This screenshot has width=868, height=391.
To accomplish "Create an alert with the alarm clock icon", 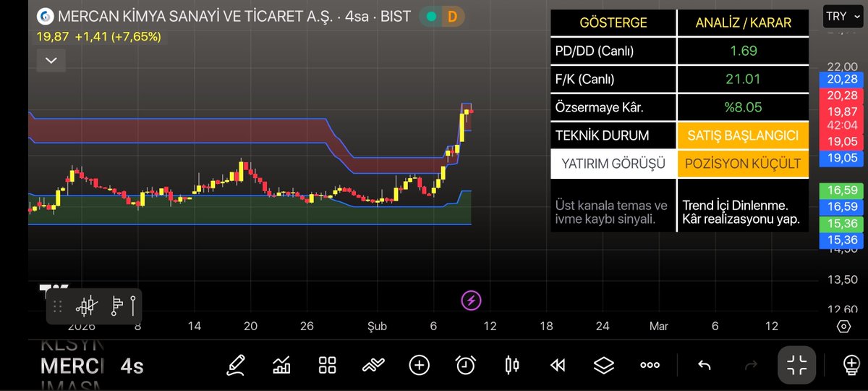I will tap(466, 365).
